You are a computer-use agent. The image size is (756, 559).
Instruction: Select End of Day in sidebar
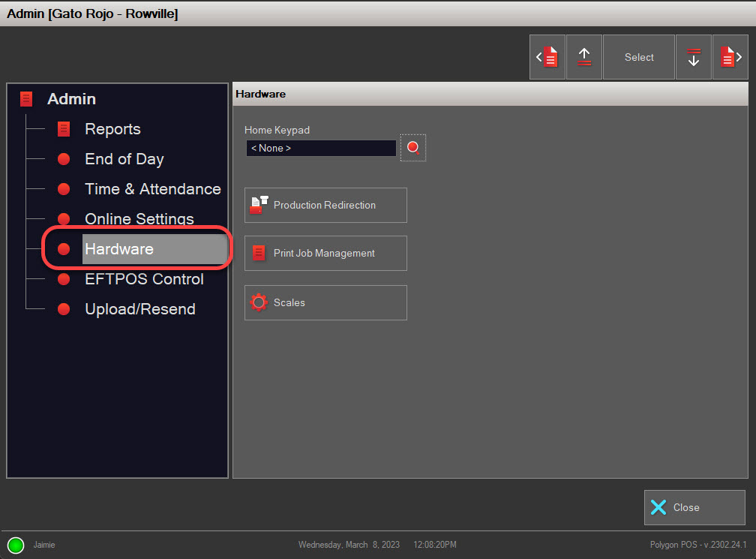[124, 159]
